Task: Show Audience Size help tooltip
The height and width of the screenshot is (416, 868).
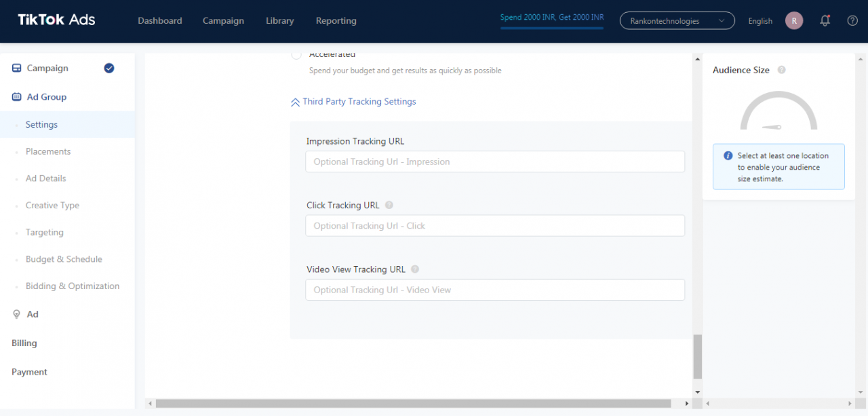Action: pos(782,70)
